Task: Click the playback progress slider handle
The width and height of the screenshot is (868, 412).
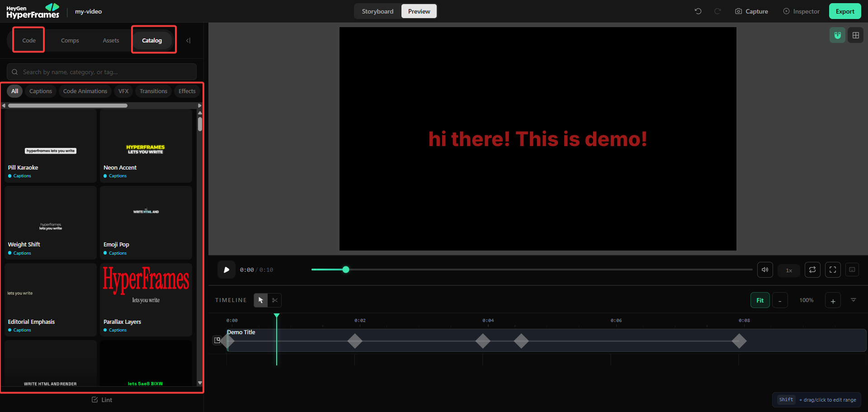Action: 346,270
